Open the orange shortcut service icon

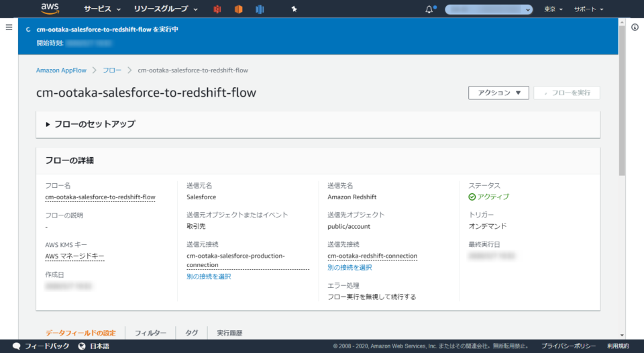point(238,9)
